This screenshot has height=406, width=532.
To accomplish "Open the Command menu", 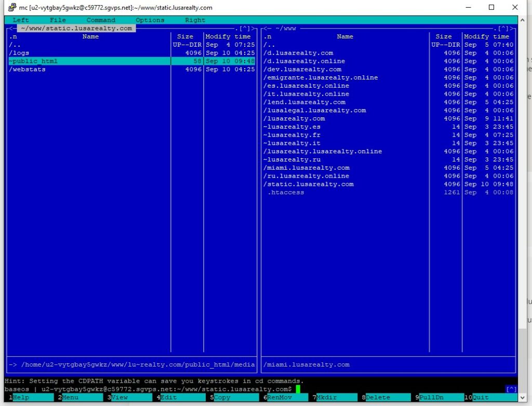I will click(x=101, y=20).
